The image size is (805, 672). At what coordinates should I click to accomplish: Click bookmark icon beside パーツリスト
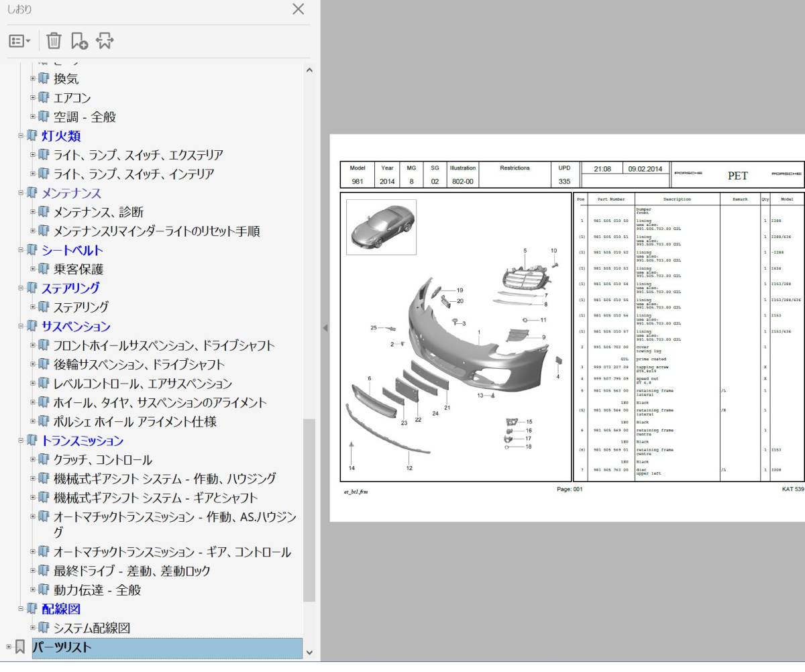tap(20, 647)
